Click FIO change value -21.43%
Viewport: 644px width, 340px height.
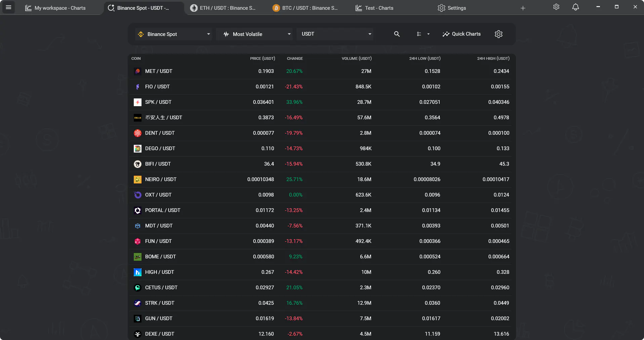[x=294, y=87]
